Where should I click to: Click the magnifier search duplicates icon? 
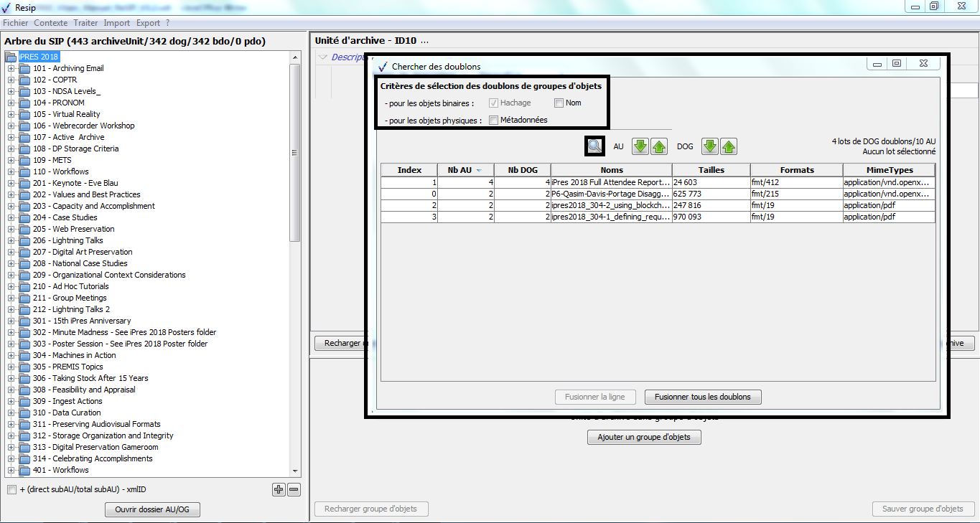pyautogui.click(x=595, y=146)
